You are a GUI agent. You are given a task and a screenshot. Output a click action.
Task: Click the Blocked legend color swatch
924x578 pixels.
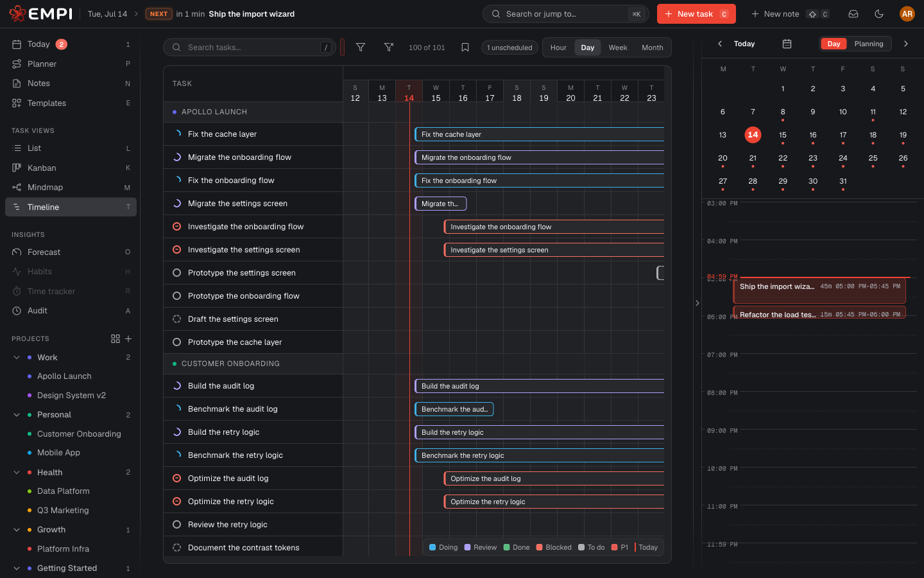coord(540,548)
